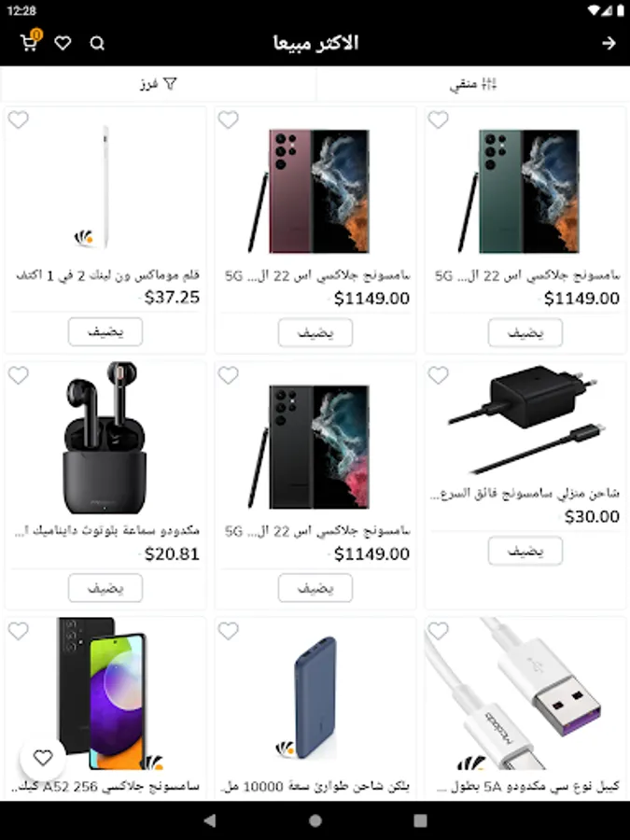Screen dimensions: 630x840
Task: Open wishlist heart in top bar
Action: (x=63, y=43)
